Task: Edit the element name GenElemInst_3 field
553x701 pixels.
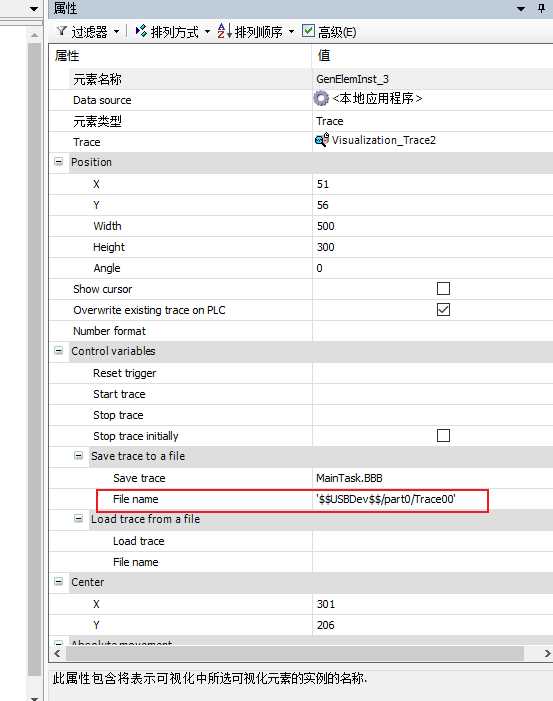Action: tap(432, 79)
